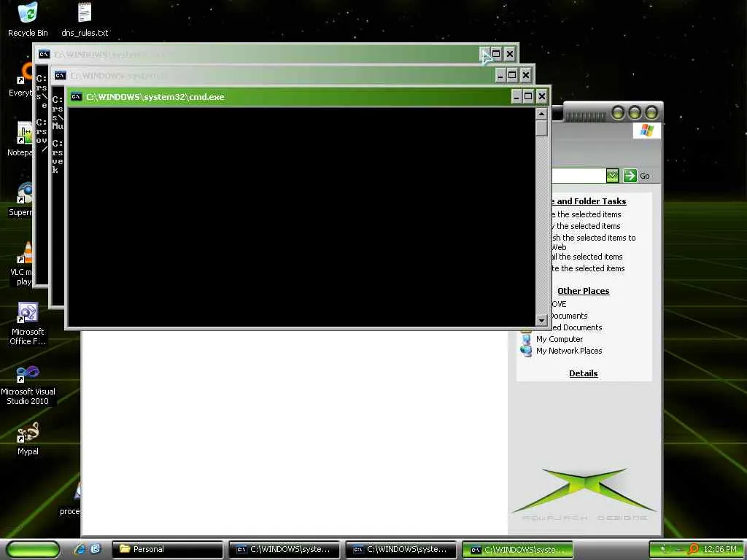Collapse the File and Folder Tasks section
Viewport: 747px width, 560px height.
pyautogui.click(x=589, y=201)
